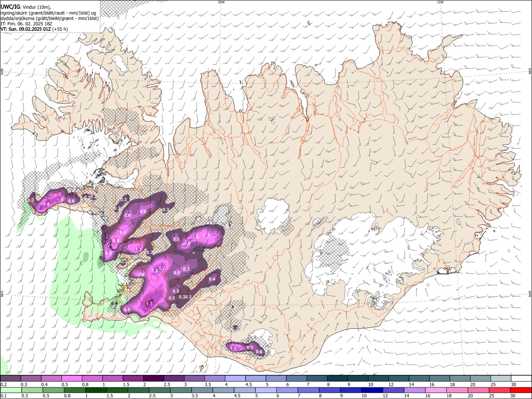Click the darkest green rain swatch labeled 1
The height and width of the screenshot is (399, 532).
pos(96,390)
